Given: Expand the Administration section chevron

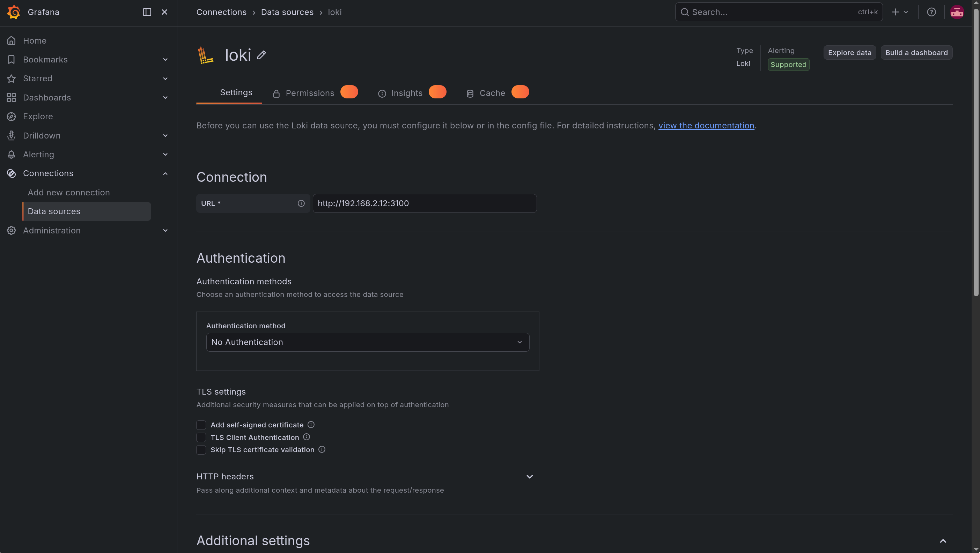Looking at the screenshot, I should [165, 231].
